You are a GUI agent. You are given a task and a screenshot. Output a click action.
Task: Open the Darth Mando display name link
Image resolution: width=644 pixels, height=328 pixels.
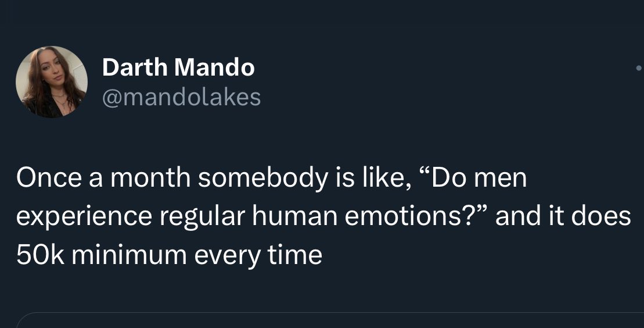click(178, 68)
